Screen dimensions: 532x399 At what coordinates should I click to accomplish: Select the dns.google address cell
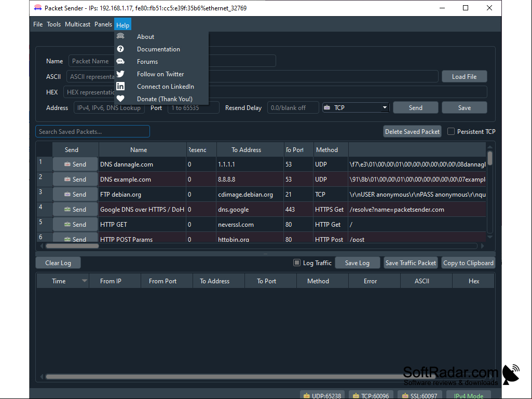[x=250, y=209]
